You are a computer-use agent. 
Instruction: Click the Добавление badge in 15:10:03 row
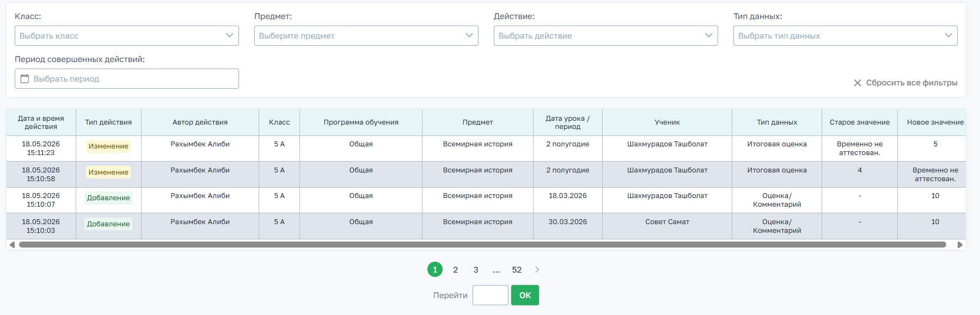coord(108,224)
